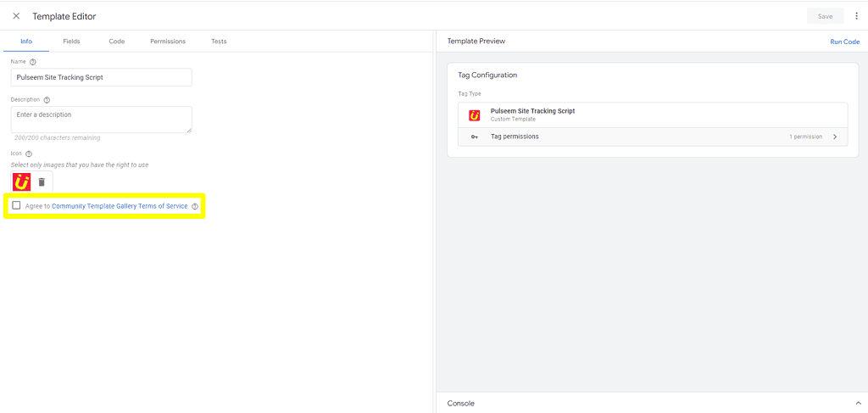The height and width of the screenshot is (413, 868).
Task: Check the Agree to Terms of Service checkbox
Action: (x=16, y=205)
